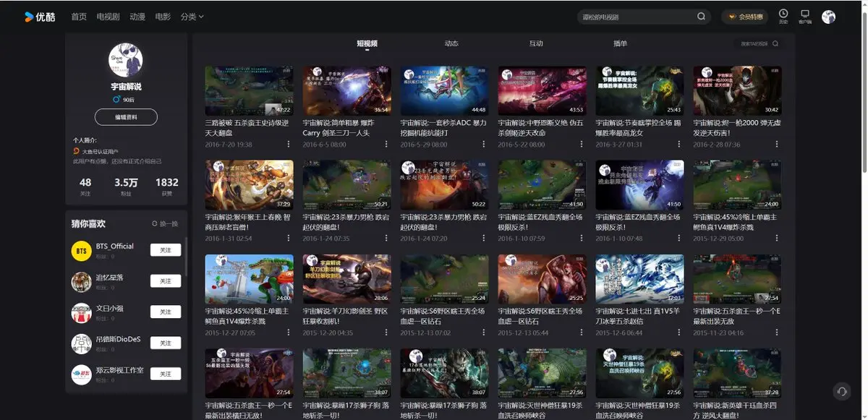This screenshot has height=420, width=868.
Task: Open thumbnail of 一套秒杀ADC 暴力挖掘机 video
Action: (x=444, y=91)
